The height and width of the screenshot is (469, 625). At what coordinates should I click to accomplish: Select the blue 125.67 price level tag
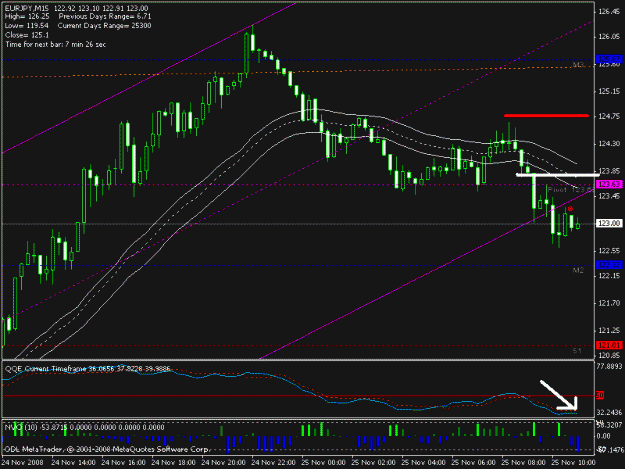(x=609, y=59)
